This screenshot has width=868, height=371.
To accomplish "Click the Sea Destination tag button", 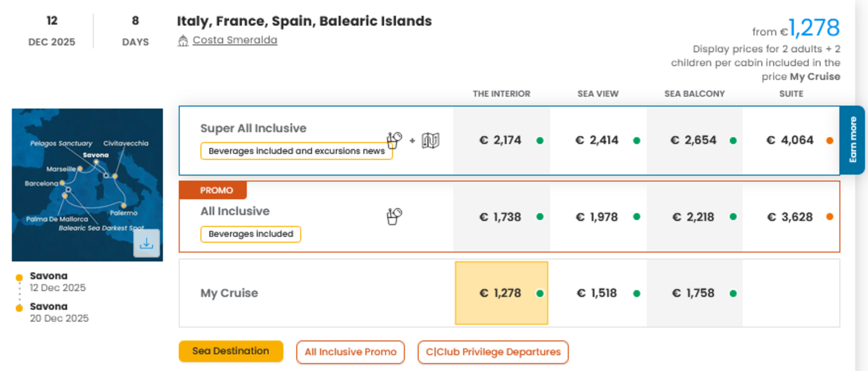I will [231, 351].
